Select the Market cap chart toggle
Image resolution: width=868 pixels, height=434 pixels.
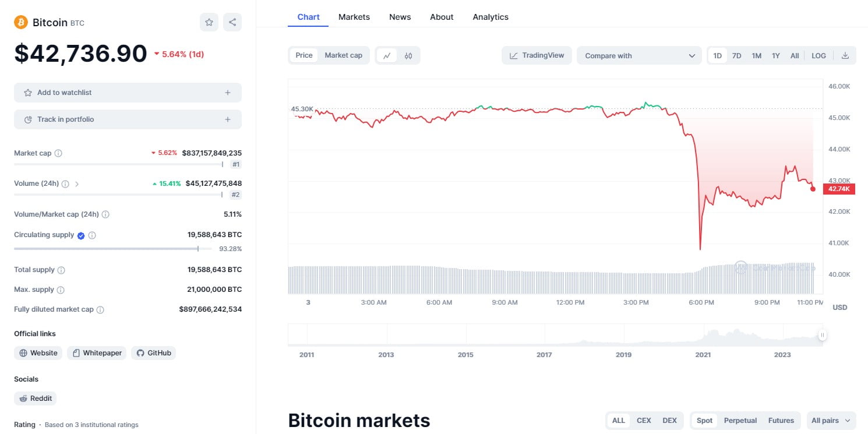coord(343,55)
